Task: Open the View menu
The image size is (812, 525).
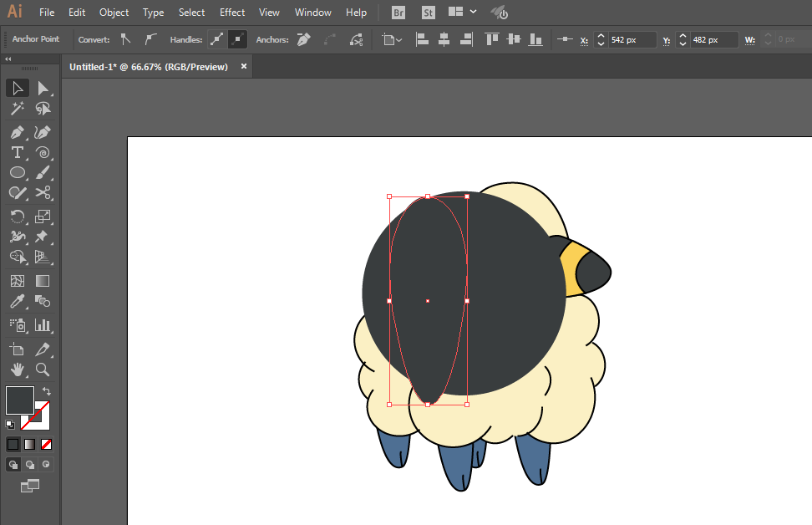Action: click(269, 13)
